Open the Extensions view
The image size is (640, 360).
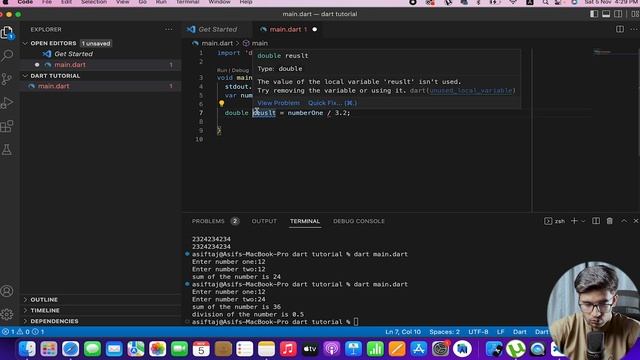[7, 126]
